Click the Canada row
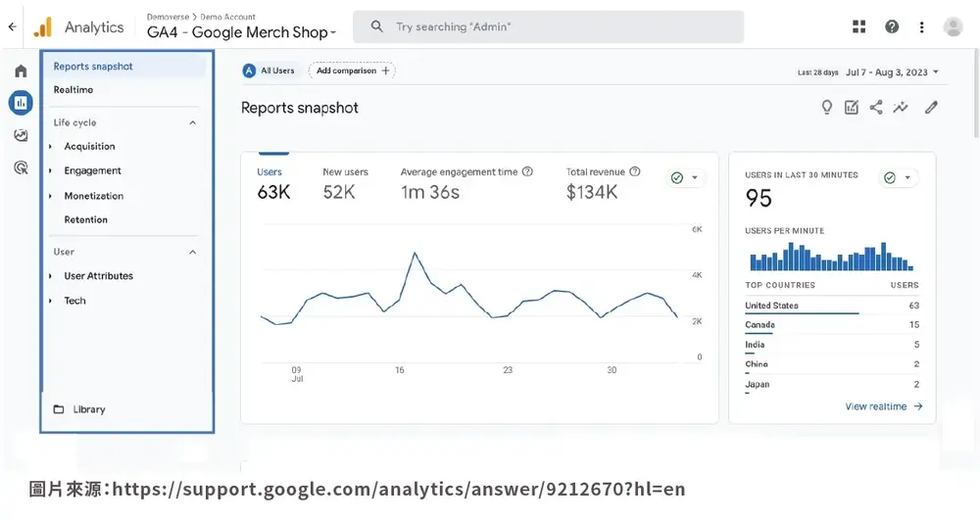The width and height of the screenshot is (980, 520). pyautogui.click(x=832, y=325)
